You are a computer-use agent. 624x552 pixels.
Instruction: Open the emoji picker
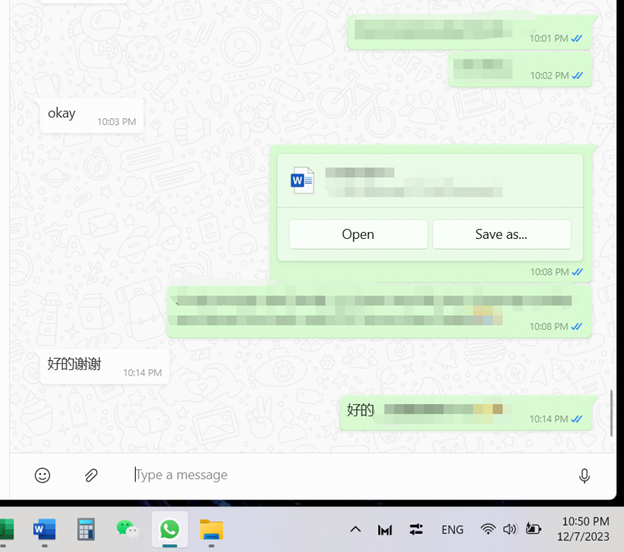(42, 475)
